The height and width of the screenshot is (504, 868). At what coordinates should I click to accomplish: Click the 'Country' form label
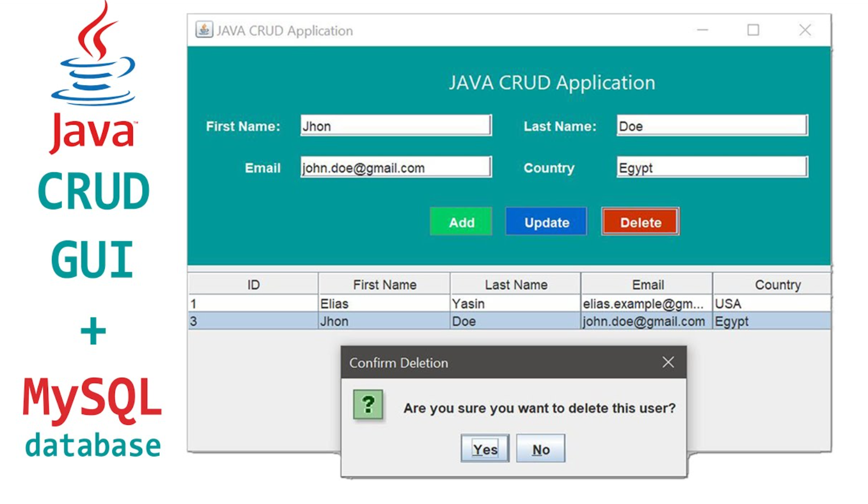tap(549, 168)
